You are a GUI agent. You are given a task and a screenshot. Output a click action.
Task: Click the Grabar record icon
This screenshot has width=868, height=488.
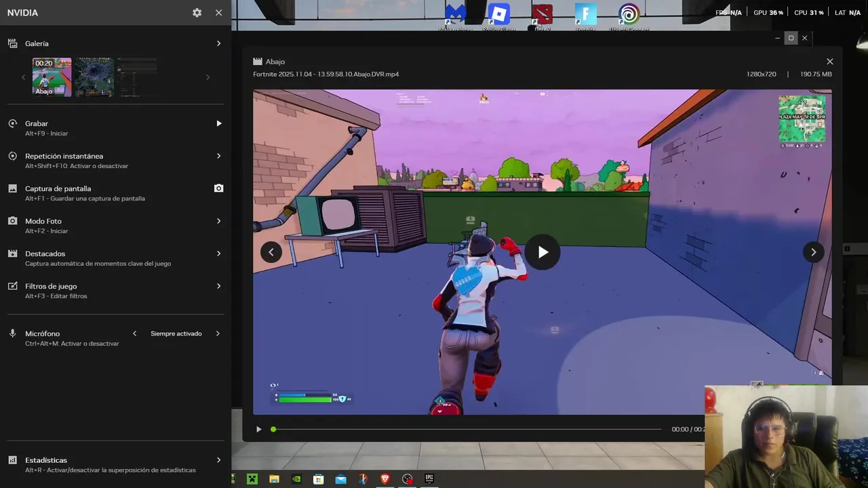tap(12, 123)
